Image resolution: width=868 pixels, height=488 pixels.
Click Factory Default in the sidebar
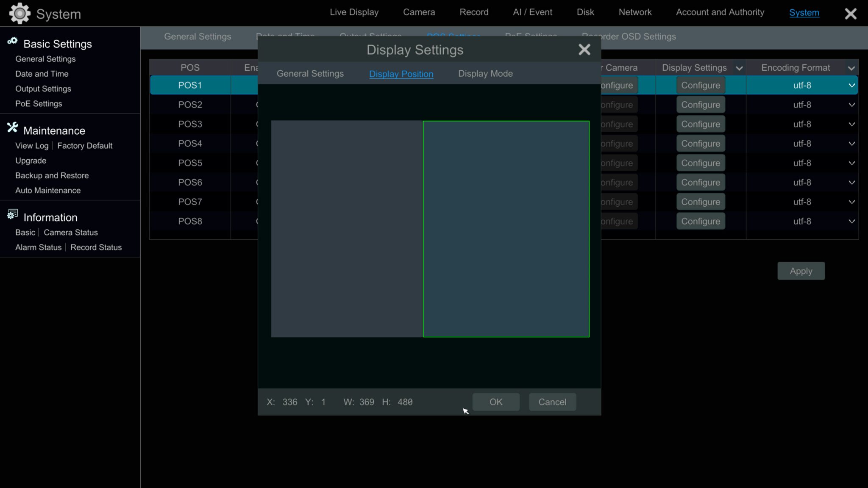(84, 145)
